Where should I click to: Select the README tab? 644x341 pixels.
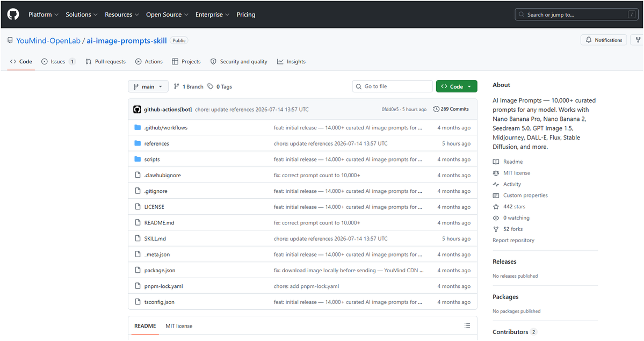click(x=145, y=326)
